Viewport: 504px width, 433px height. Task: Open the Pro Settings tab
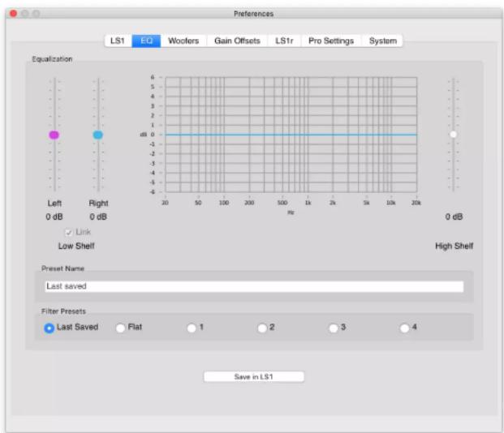click(331, 41)
